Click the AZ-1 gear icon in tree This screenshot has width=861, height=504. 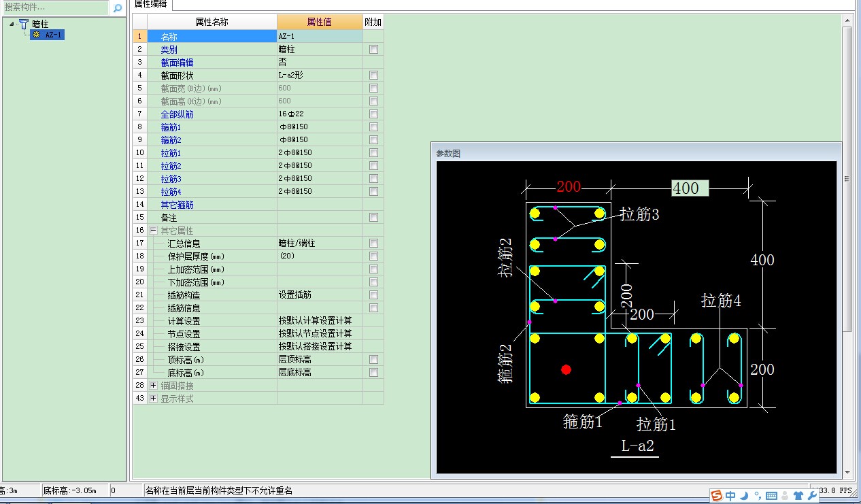(36, 35)
